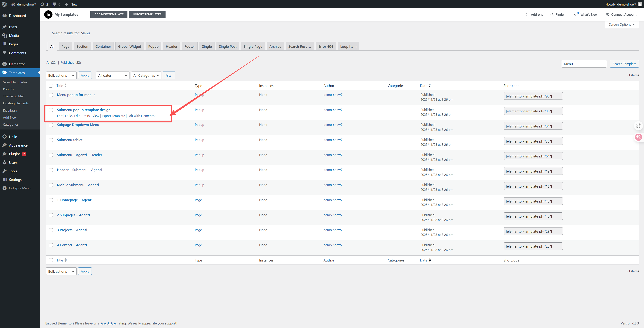Screen dimensions: 644x328
Task: Switch to the Popup tab
Action: [x=153, y=46]
